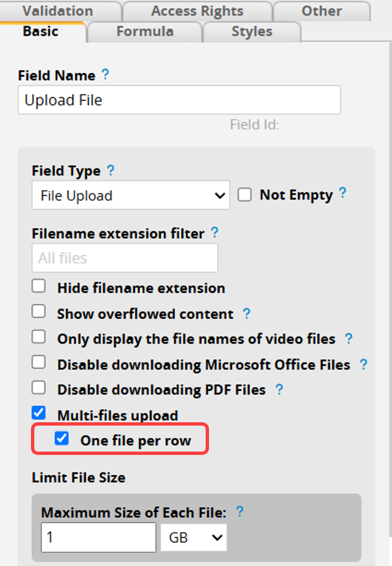Focus the All files extension filter box

(125, 258)
